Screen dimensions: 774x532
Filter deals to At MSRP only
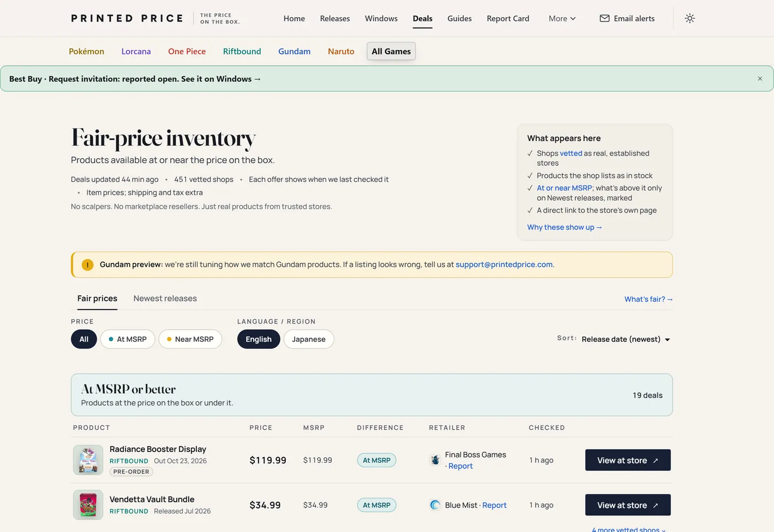coord(128,339)
